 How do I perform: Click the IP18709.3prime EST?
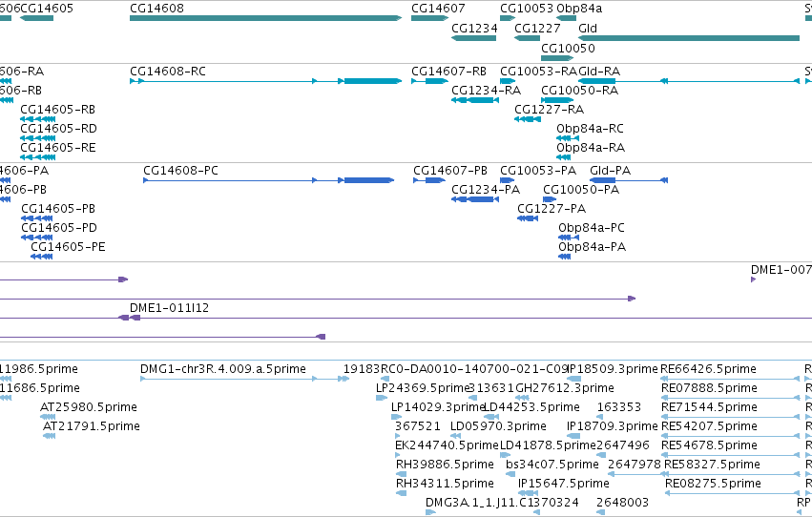pos(573,436)
